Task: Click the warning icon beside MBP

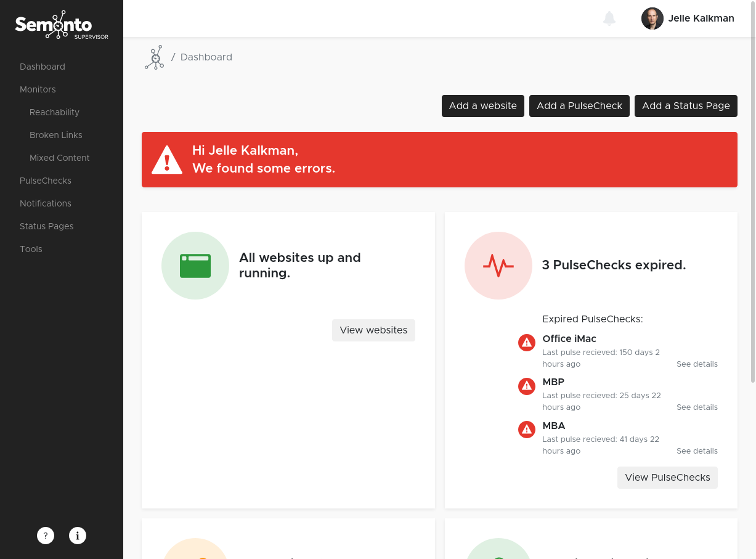Action: [x=526, y=386]
